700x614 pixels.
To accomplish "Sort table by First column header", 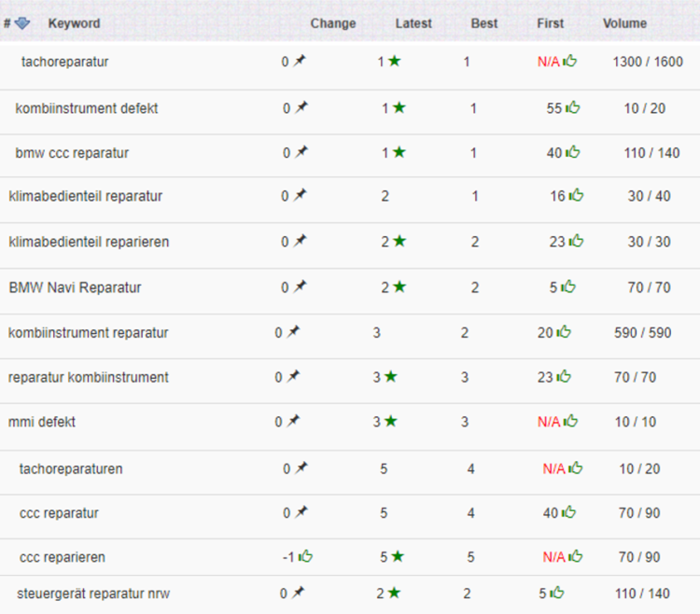I will click(x=551, y=23).
